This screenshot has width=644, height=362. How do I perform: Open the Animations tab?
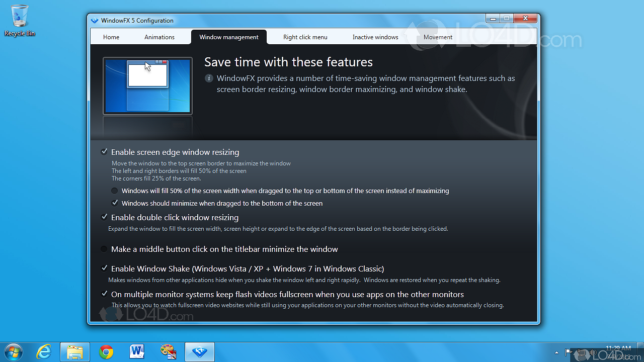[159, 37]
